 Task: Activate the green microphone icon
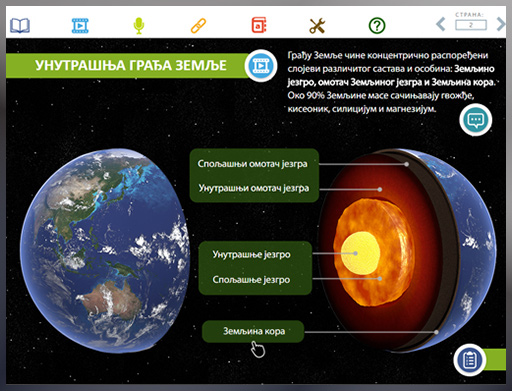tap(139, 26)
